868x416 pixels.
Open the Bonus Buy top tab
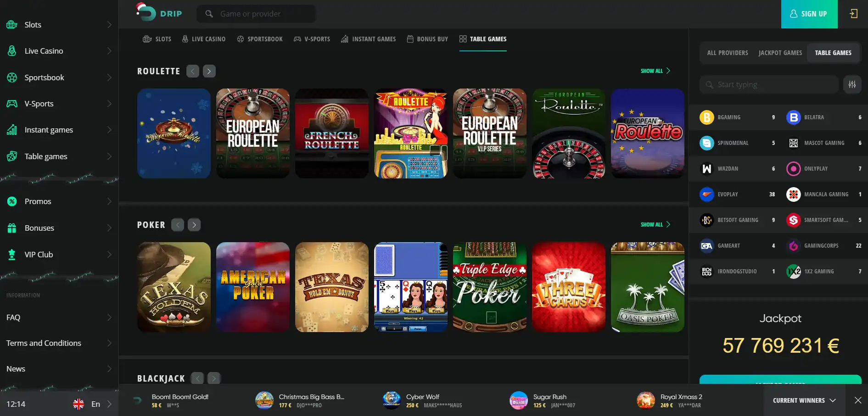[x=427, y=39]
